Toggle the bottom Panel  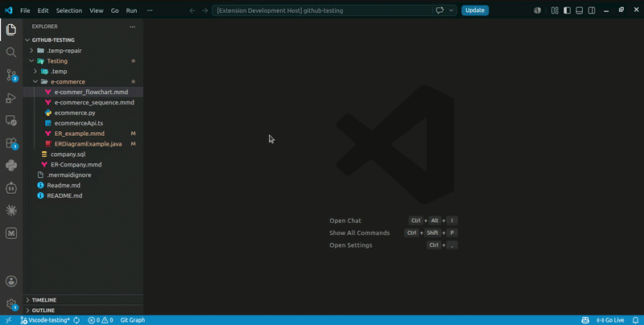point(580,10)
